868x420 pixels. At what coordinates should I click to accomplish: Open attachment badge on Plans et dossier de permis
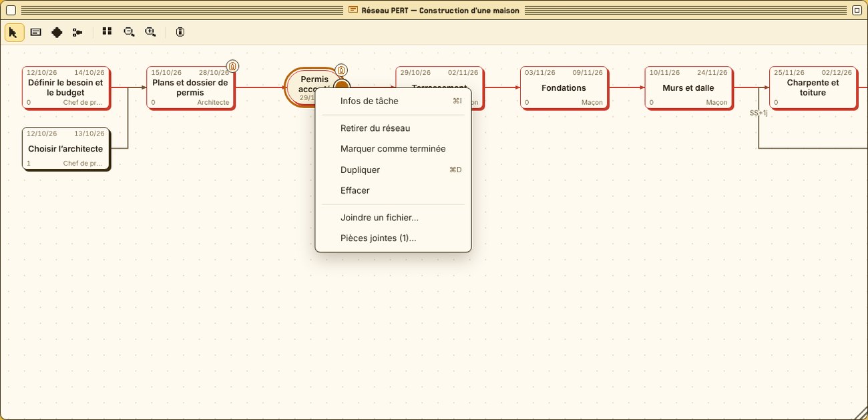tap(232, 66)
